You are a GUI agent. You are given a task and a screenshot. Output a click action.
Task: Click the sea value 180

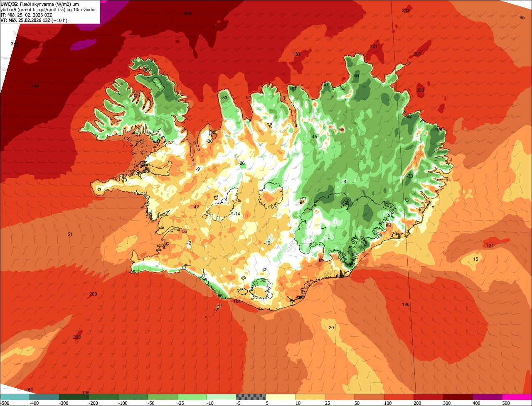click(406, 304)
